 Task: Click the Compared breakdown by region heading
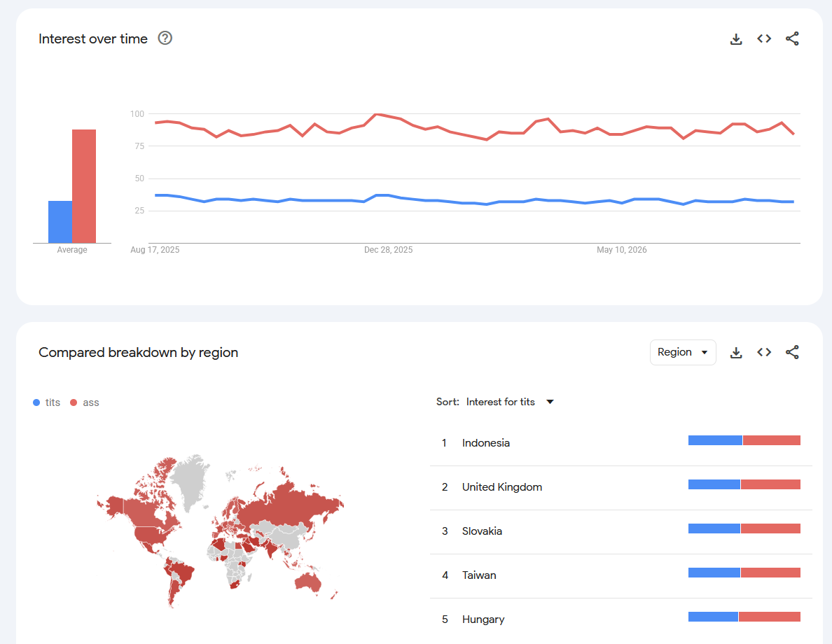138,352
